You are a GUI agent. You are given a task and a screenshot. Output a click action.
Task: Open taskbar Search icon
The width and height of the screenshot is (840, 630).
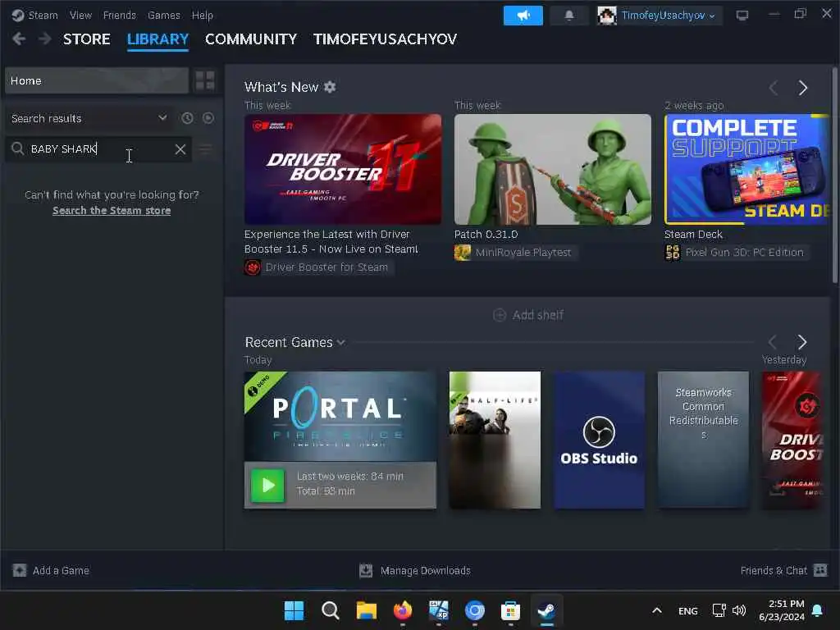tap(330, 610)
